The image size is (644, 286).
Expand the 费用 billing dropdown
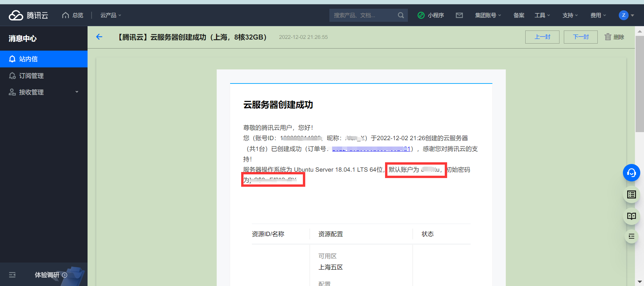pyautogui.click(x=598, y=15)
